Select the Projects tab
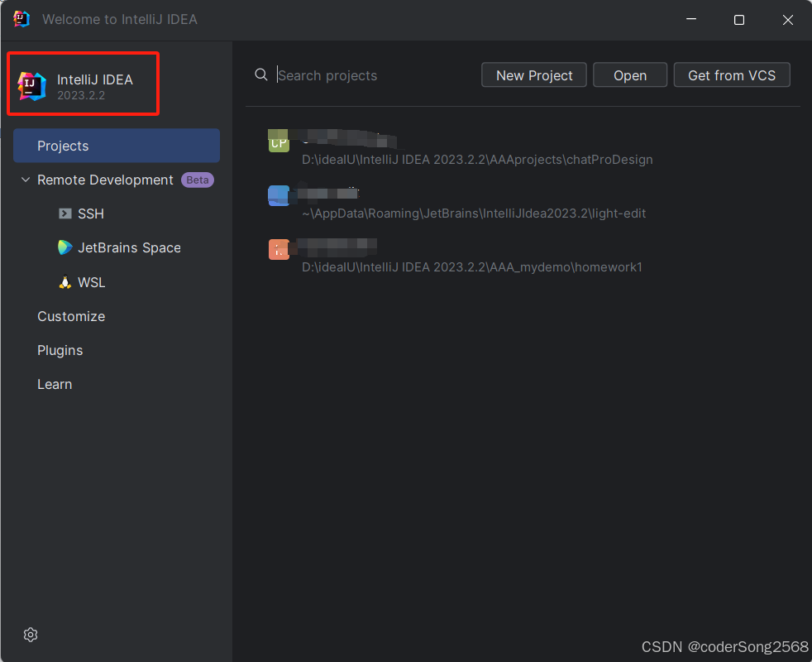The height and width of the screenshot is (662, 812). point(117,146)
